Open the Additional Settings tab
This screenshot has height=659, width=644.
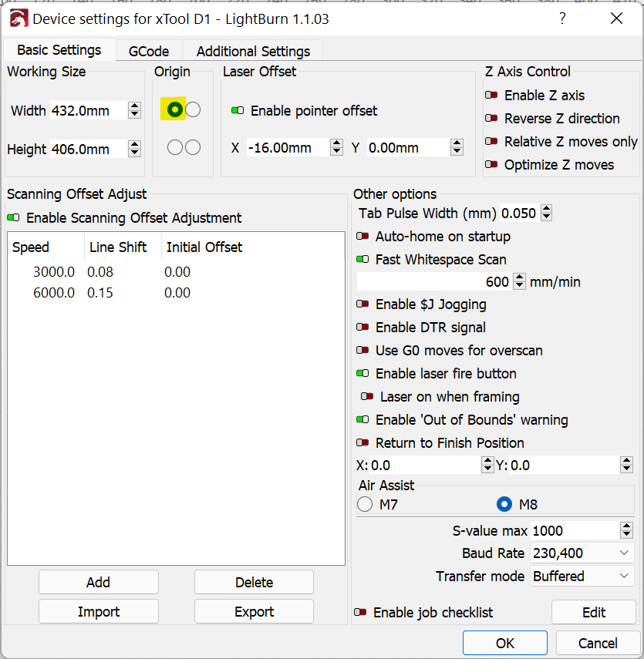[253, 51]
